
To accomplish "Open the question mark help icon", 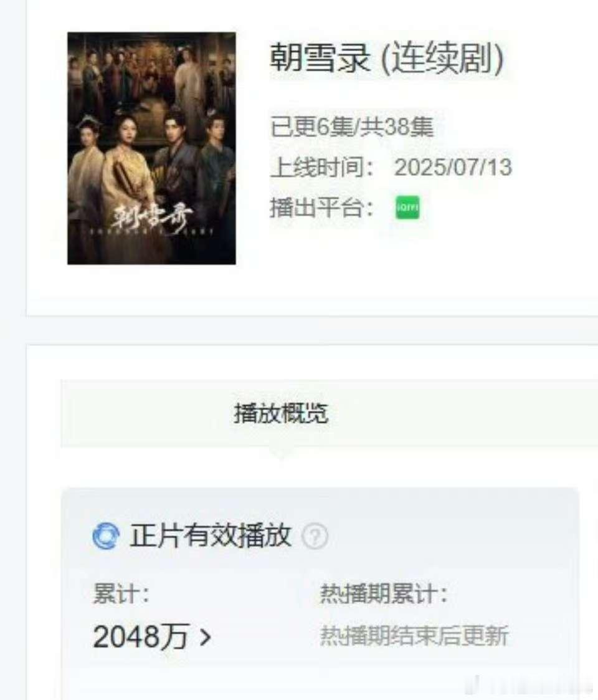I will coord(315,536).
